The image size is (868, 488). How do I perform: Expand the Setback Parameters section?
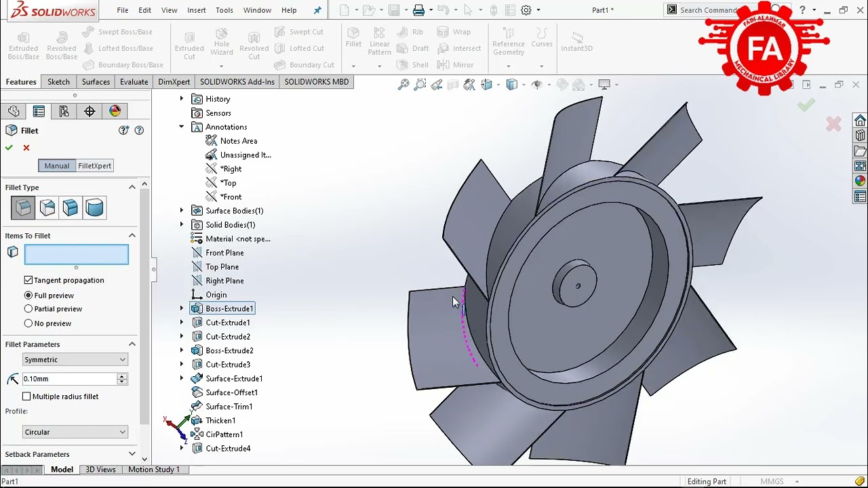132,454
